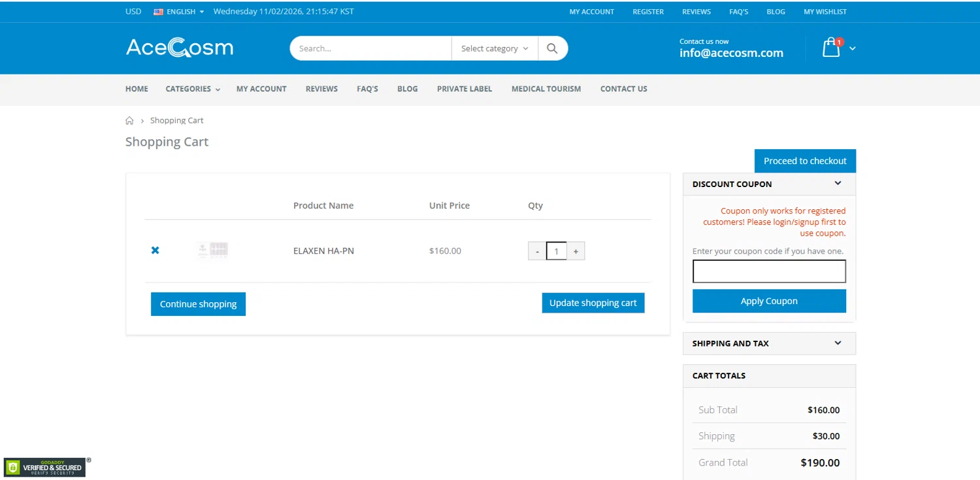Viewport: 980px width, 480px height.
Task: Click BLOG link in top bar
Action: tap(776, 12)
